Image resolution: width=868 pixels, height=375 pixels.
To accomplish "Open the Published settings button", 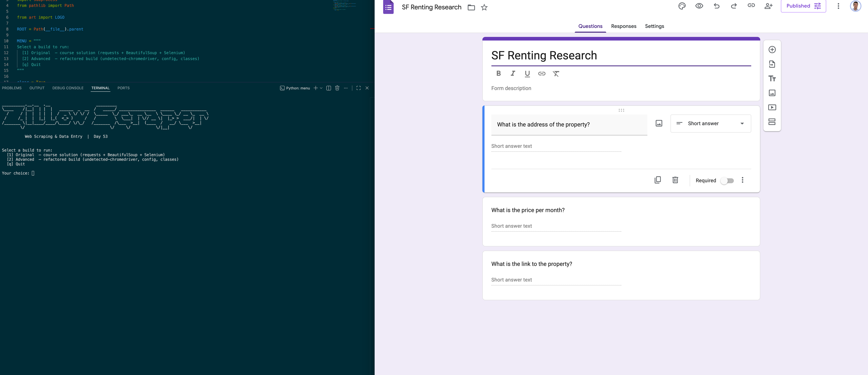I will (803, 6).
